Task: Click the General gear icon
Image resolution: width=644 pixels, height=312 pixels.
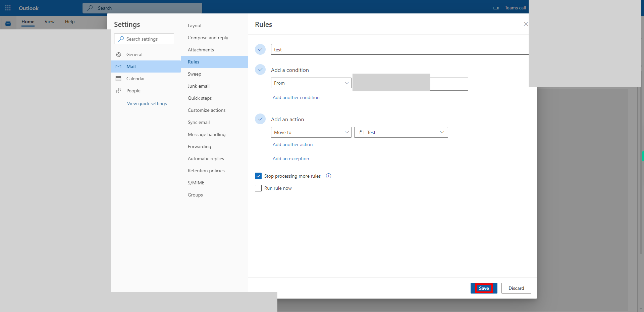Action: 118,54
